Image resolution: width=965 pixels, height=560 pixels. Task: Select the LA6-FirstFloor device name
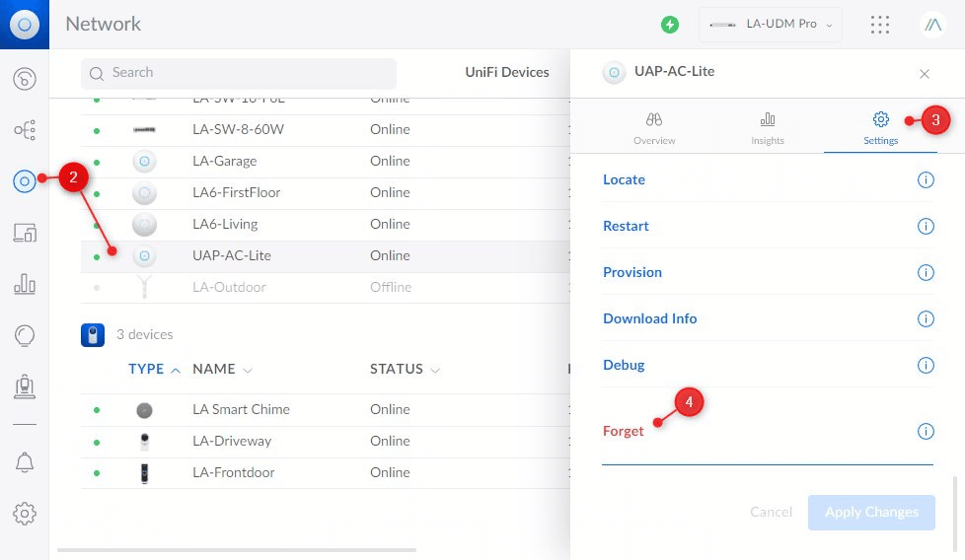click(237, 193)
